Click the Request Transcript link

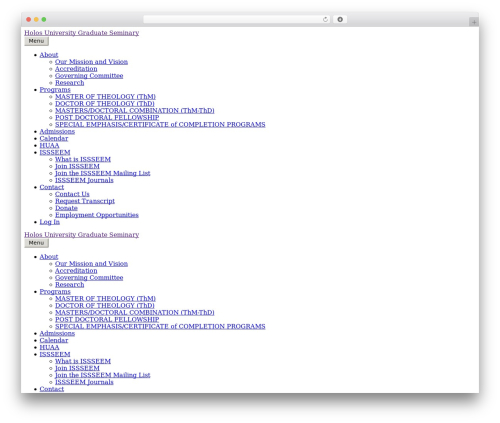(x=85, y=201)
